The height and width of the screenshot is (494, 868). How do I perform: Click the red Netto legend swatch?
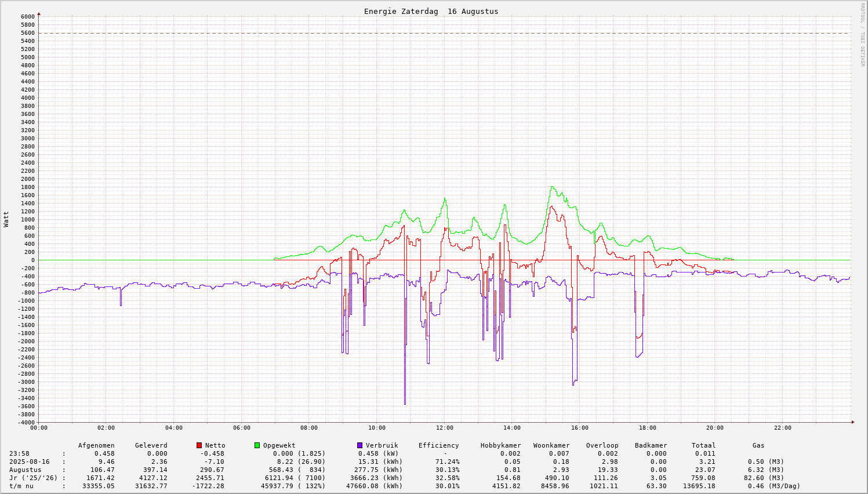coord(199,445)
